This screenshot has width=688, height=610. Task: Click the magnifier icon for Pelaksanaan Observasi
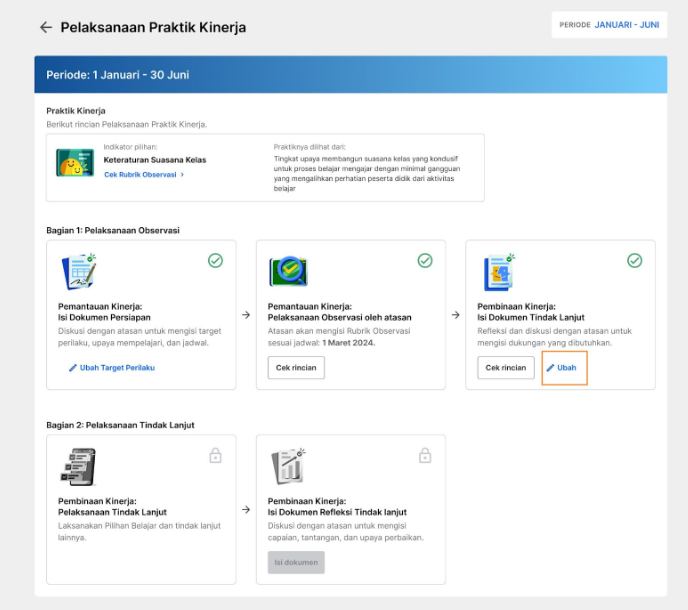pyautogui.click(x=288, y=271)
